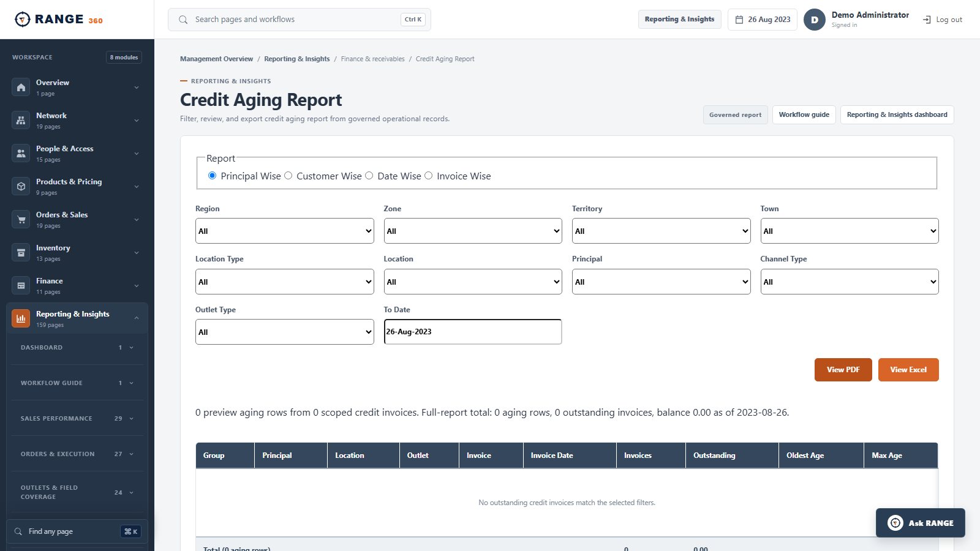Open the Territory dropdown
This screenshot has height=551, width=980.
[661, 231]
